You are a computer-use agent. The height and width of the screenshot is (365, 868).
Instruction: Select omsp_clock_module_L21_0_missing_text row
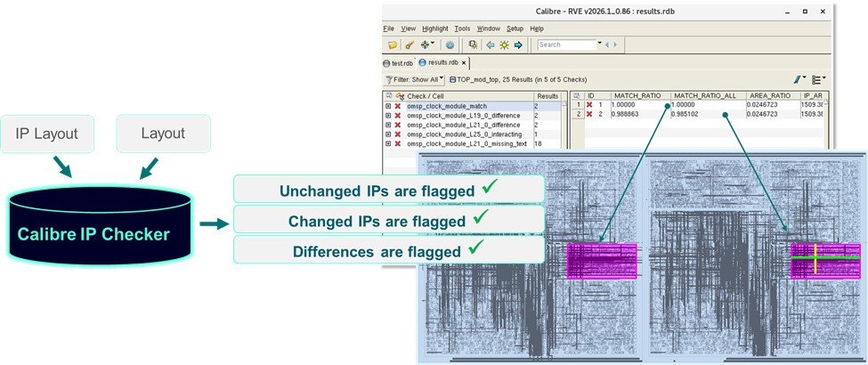472,143
